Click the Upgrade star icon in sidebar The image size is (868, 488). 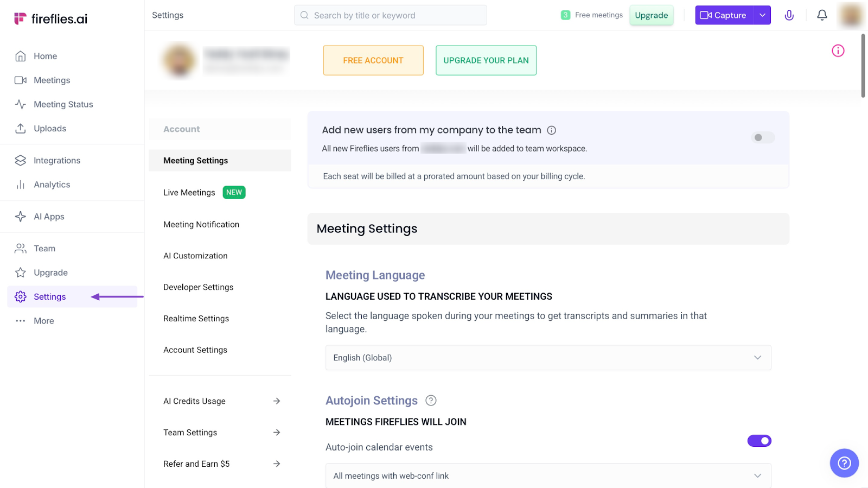click(x=21, y=272)
